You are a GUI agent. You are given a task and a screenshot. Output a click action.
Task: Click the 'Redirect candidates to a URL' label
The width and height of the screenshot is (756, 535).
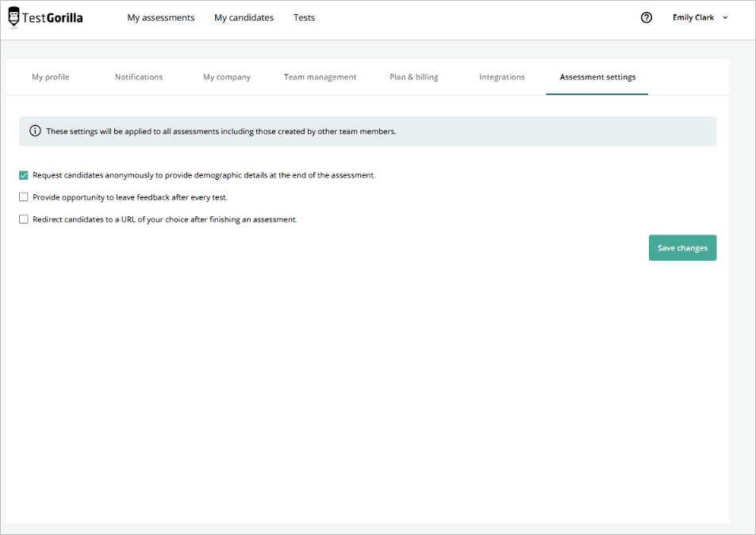coord(165,220)
